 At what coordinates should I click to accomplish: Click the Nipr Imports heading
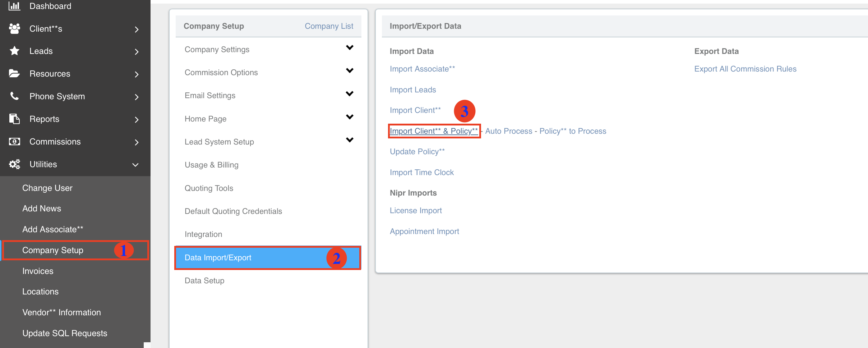tap(413, 193)
